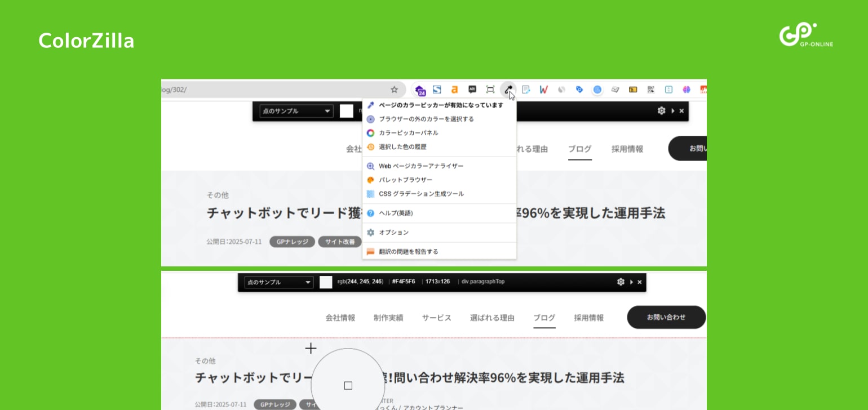Open カラーピッカーパネル from the menu
The image size is (868, 410).
[439, 133]
